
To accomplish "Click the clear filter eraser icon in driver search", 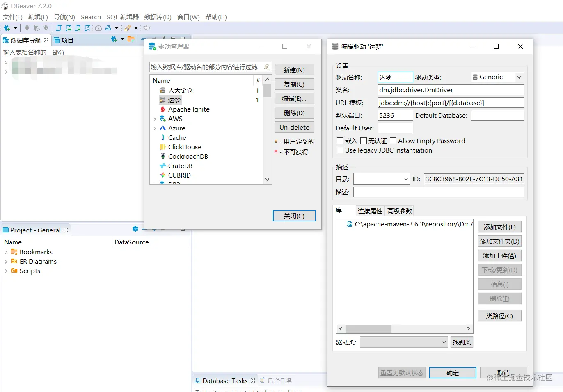I will 267,67.
